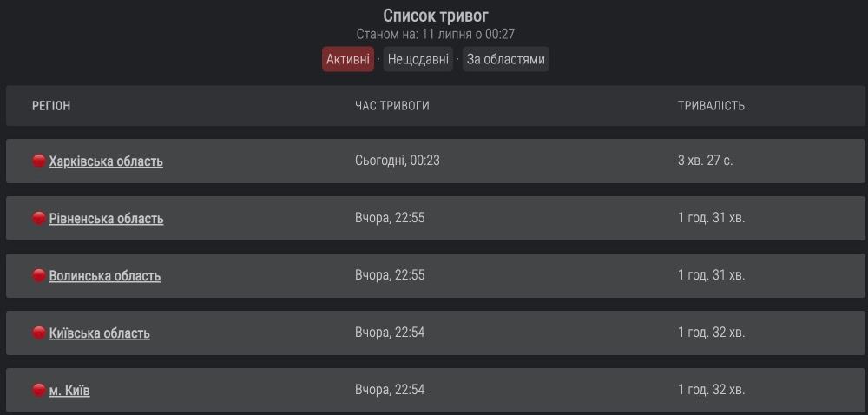Click red alert icon beside м. Київ
The width and height of the screenshot is (868, 415).
(x=39, y=390)
